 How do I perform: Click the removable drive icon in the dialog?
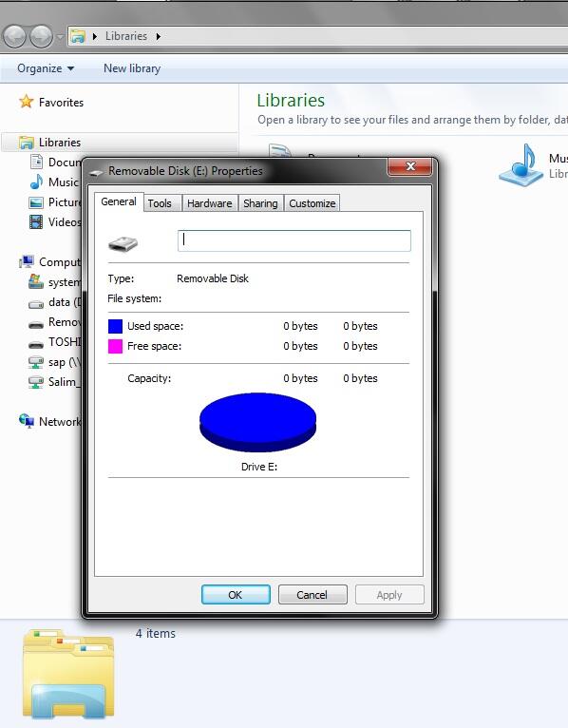123,243
